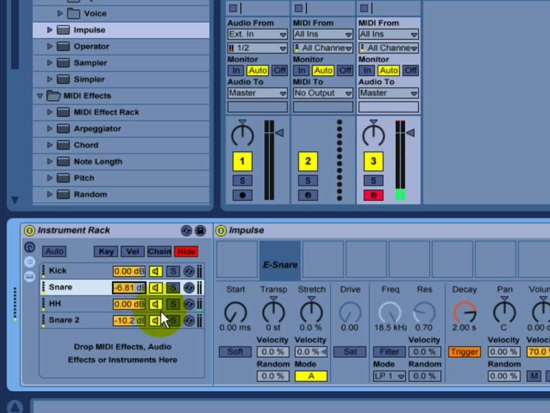Arm track 2 for recording
550x413 pixels.
(x=308, y=195)
